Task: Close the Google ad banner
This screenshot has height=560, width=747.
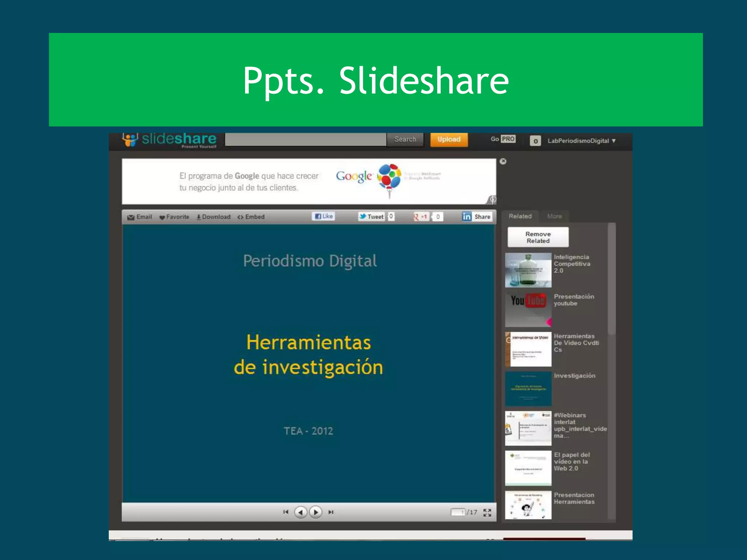Action: [x=503, y=161]
